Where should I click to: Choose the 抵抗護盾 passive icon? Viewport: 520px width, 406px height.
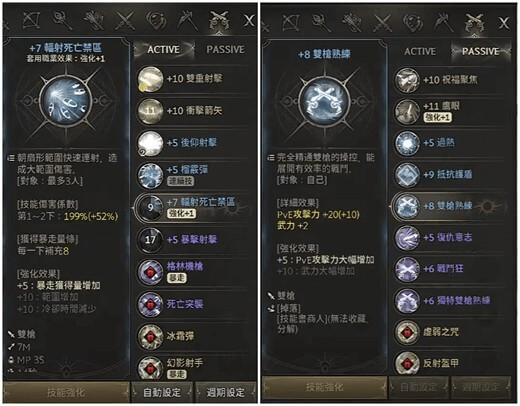[x=407, y=174]
